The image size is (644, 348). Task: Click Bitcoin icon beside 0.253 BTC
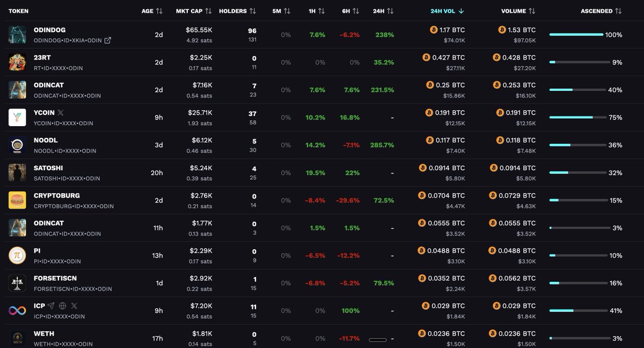(497, 85)
